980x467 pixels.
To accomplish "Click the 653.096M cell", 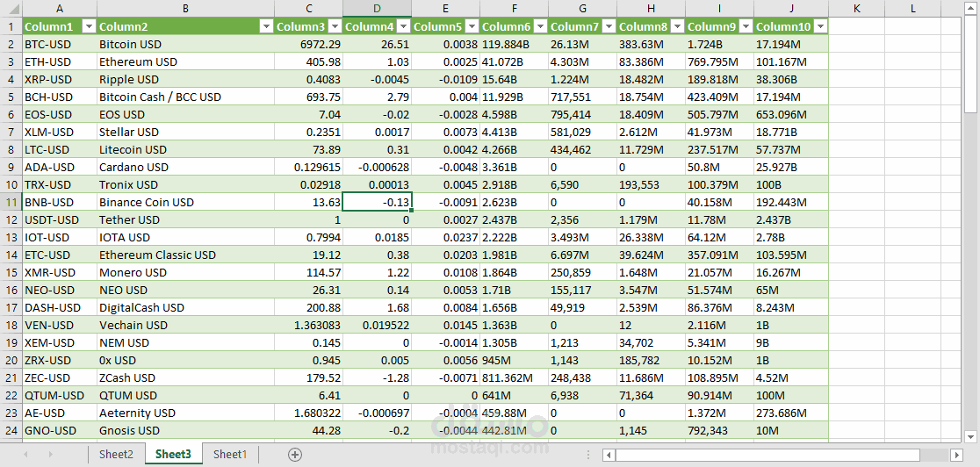I will click(791, 114).
